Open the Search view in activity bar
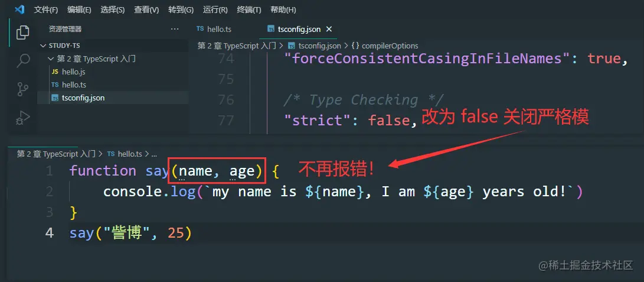The height and width of the screenshot is (282, 644). coord(23,61)
